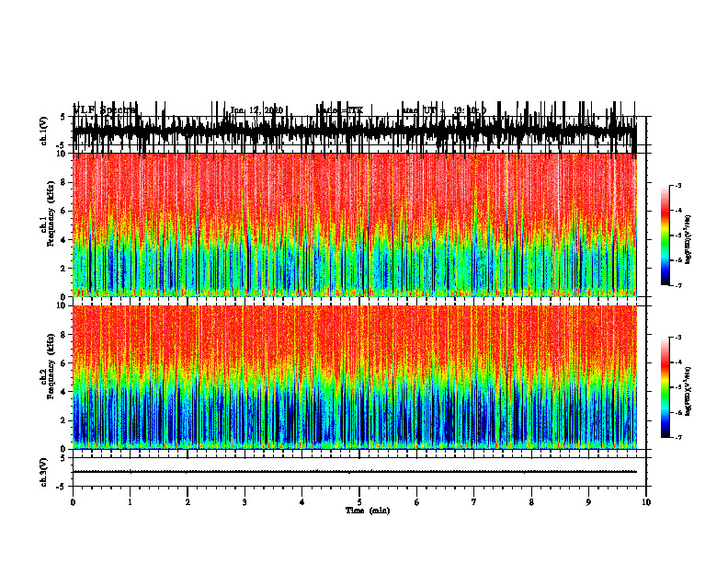Click time axis tick label '10'
This screenshot has width=728, height=563.
(x=646, y=502)
